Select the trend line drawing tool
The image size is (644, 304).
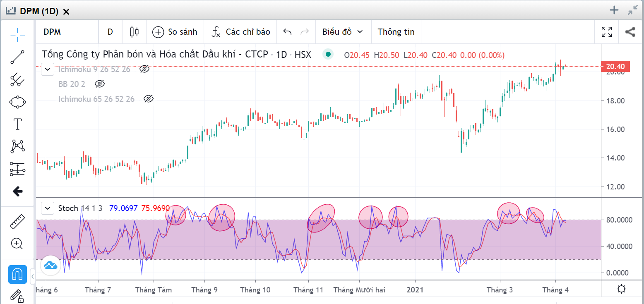(17, 57)
